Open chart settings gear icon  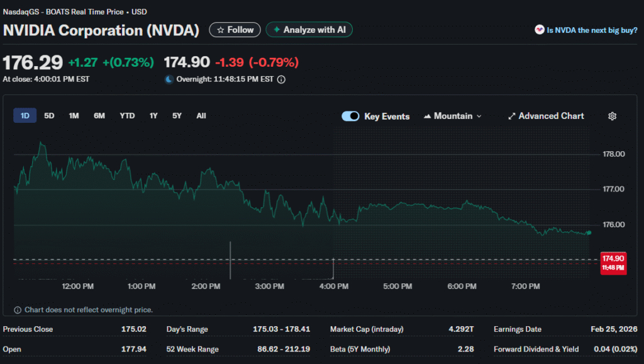(612, 116)
